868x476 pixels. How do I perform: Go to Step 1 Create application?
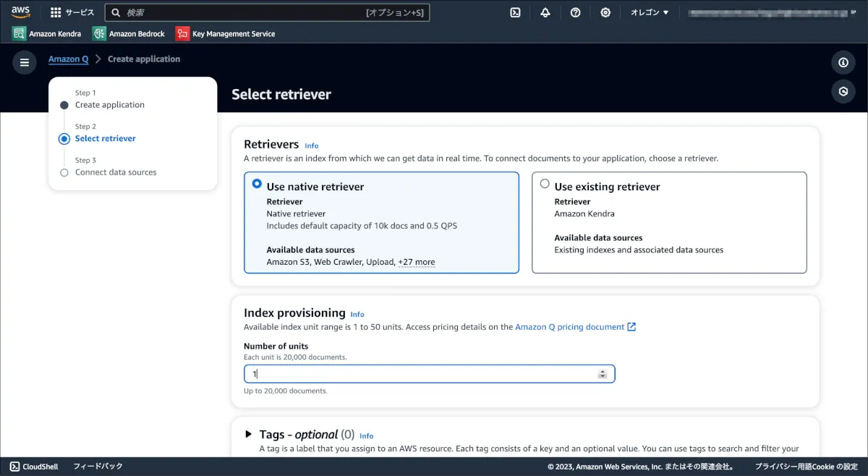coord(110,105)
